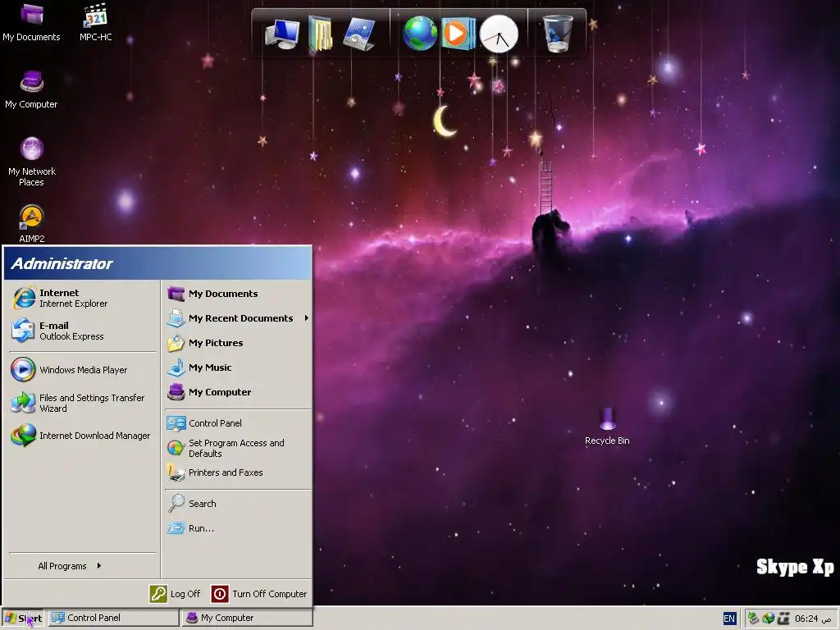
Task: Expand My Recent Documents submenu
Action: coord(238,318)
